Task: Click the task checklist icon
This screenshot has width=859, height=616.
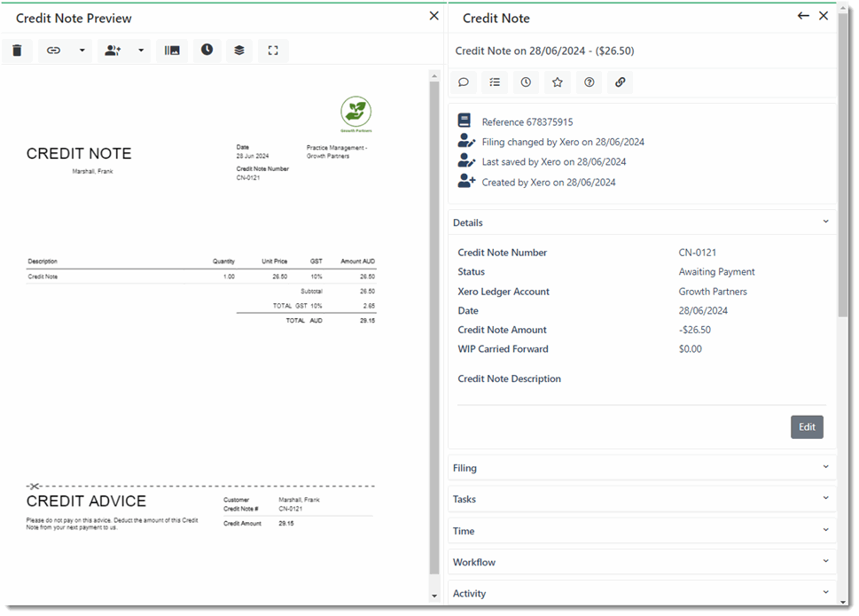Action: 495,82
